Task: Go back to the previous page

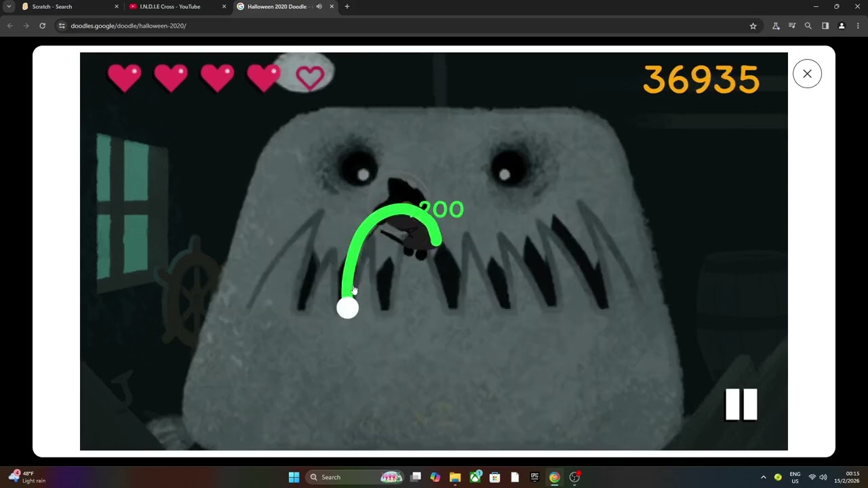Action: [x=9, y=26]
